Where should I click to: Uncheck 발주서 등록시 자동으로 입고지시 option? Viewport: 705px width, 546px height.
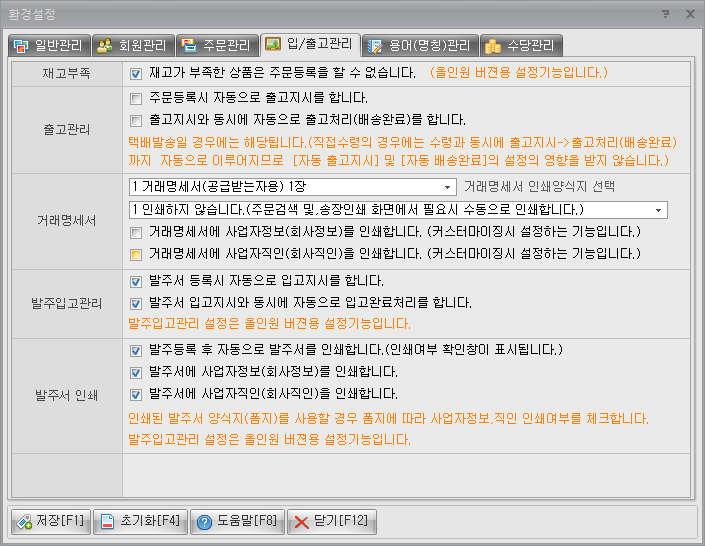[135, 282]
